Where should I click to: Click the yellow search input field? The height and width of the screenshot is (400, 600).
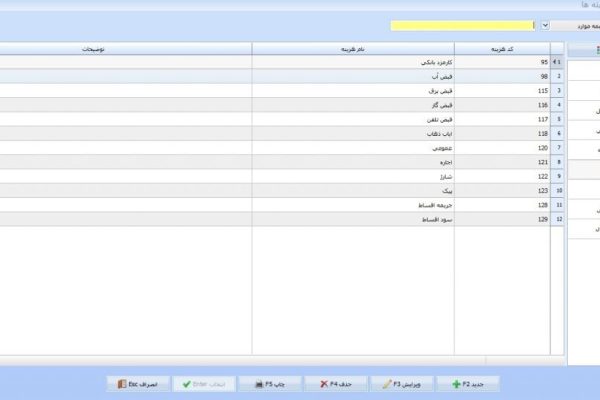(x=462, y=26)
